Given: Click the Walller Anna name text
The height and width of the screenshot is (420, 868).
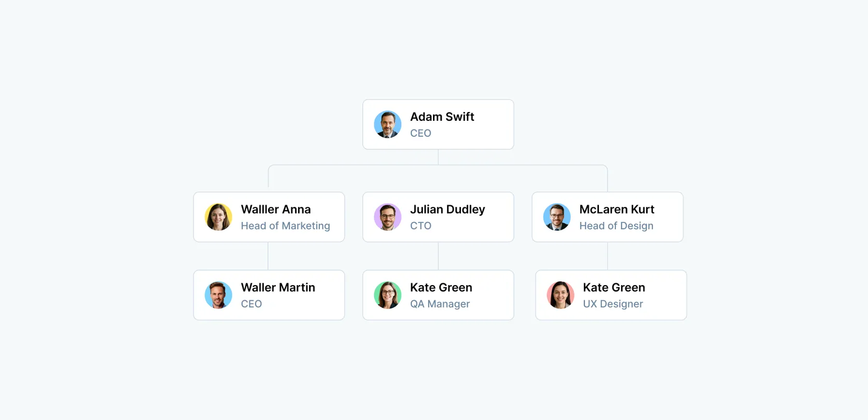Looking at the screenshot, I should pyautogui.click(x=276, y=209).
